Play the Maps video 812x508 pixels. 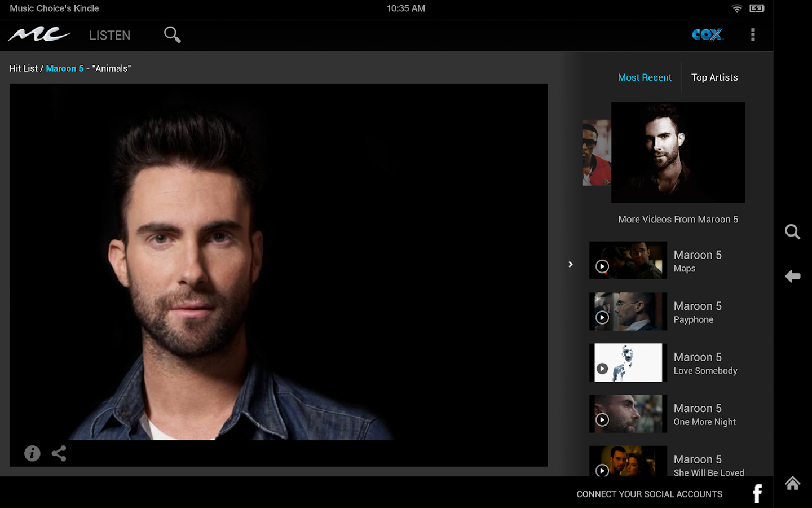click(628, 261)
